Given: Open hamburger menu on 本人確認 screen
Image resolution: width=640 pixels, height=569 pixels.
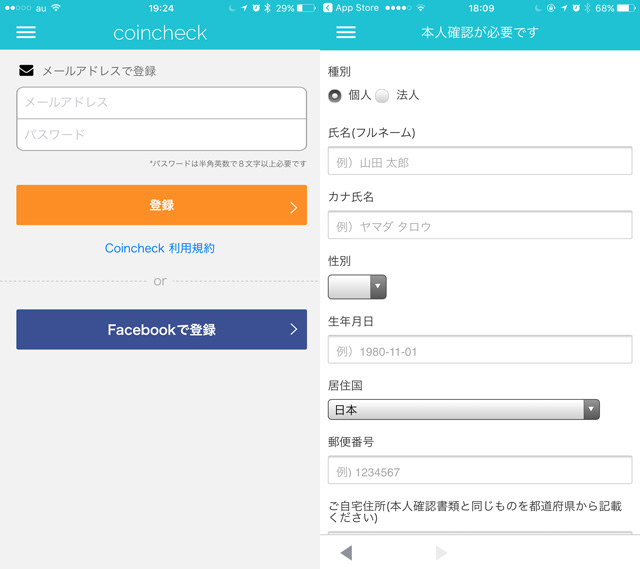Looking at the screenshot, I should pos(346,32).
